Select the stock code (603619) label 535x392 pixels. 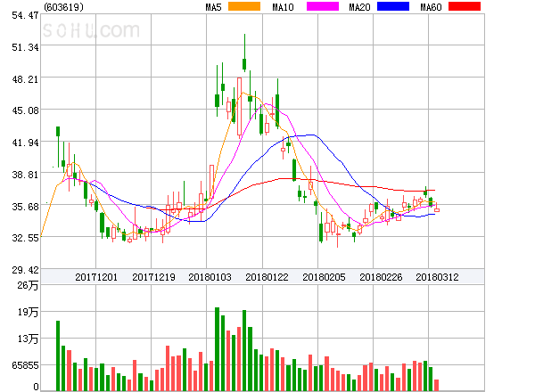click(x=63, y=7)
